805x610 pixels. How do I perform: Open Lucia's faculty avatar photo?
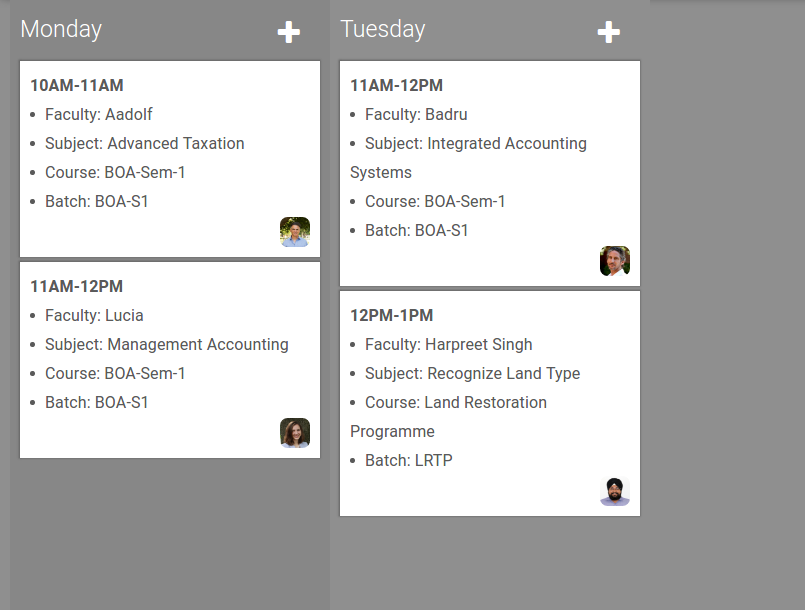pyautogui.click(x=295, y=433)
